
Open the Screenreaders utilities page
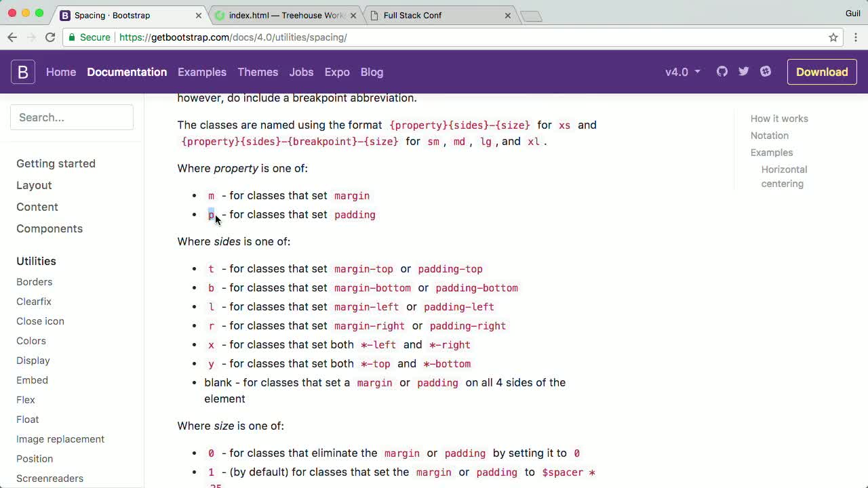50,479
